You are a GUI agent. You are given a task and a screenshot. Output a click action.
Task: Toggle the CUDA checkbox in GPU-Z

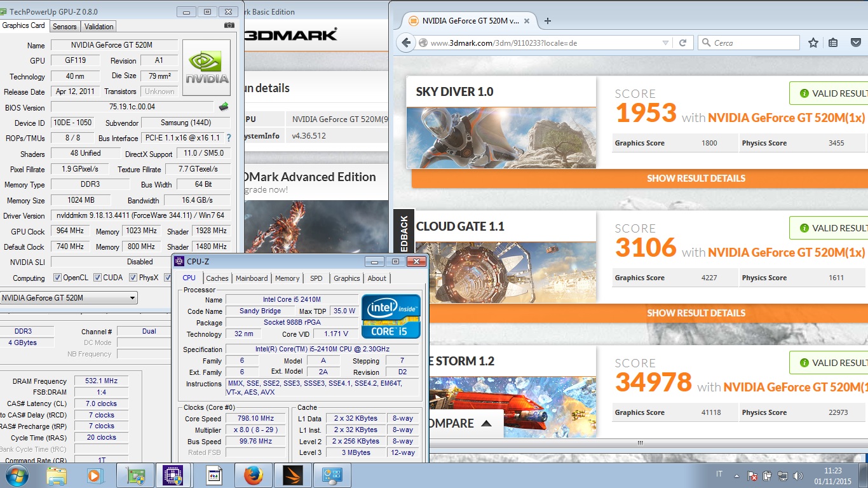coord(97,278)
